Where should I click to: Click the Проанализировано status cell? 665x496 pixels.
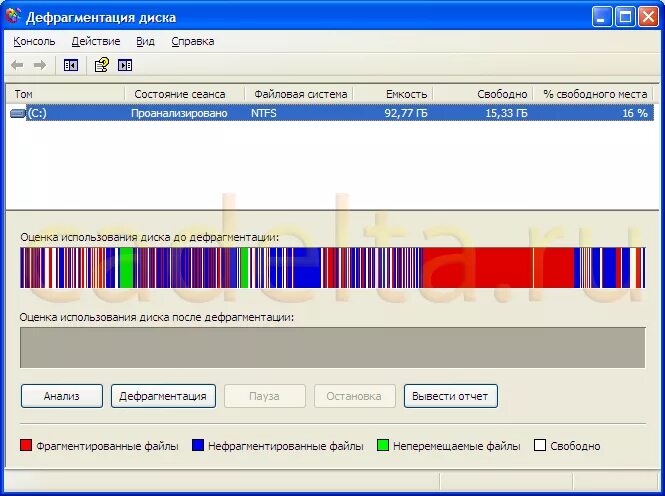pyautogui.click(x=179, y=113)
